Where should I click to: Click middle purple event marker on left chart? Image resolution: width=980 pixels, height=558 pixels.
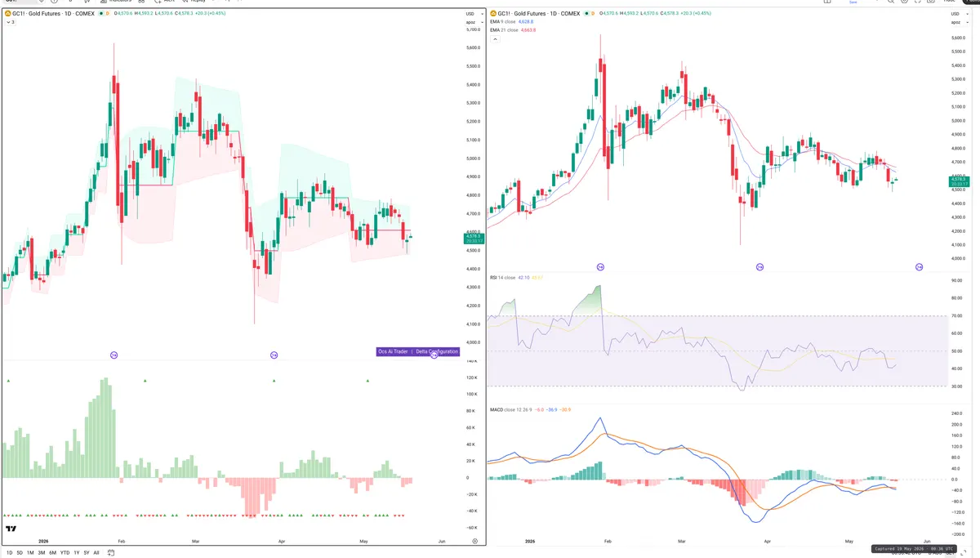[x=274, y=355]
